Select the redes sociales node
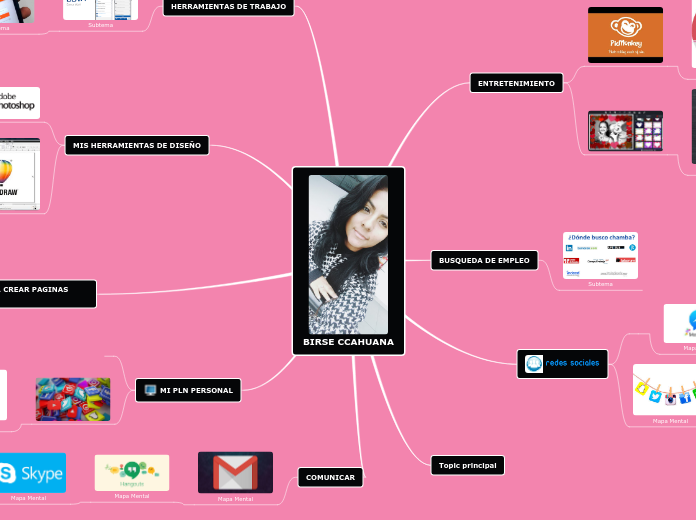Viewport: 696px width, 520px height. (562, 364)
